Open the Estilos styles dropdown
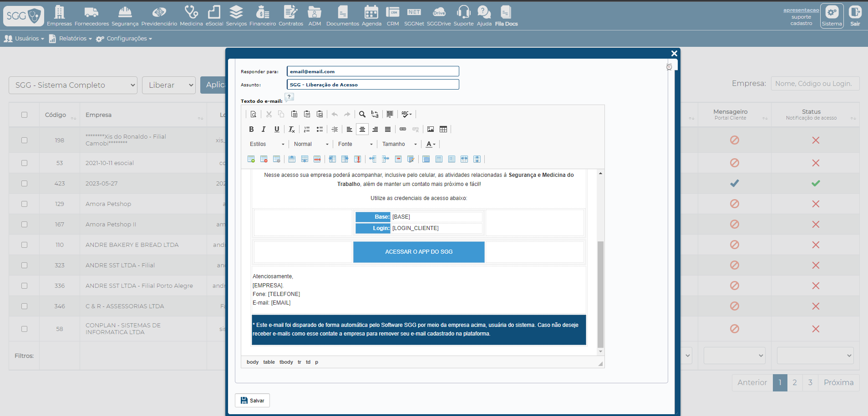The image size is (868, 416). (x=267, y=144)
